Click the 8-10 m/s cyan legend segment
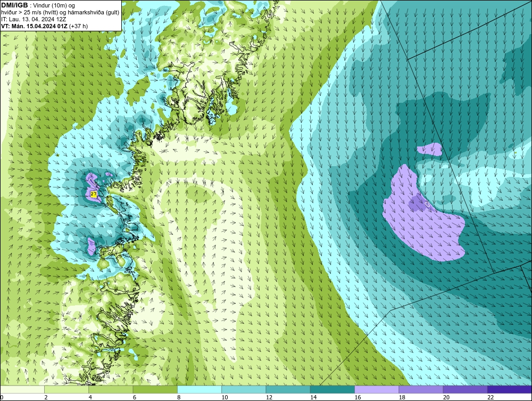This screenshot has height=401, width=532. pyautogui.click(x=199, y=389)
